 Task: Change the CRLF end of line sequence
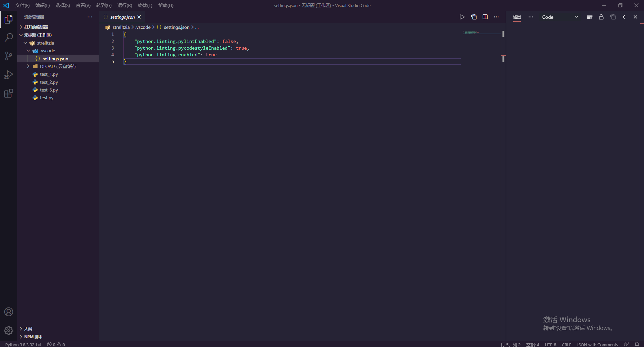(x=566, y=344)
